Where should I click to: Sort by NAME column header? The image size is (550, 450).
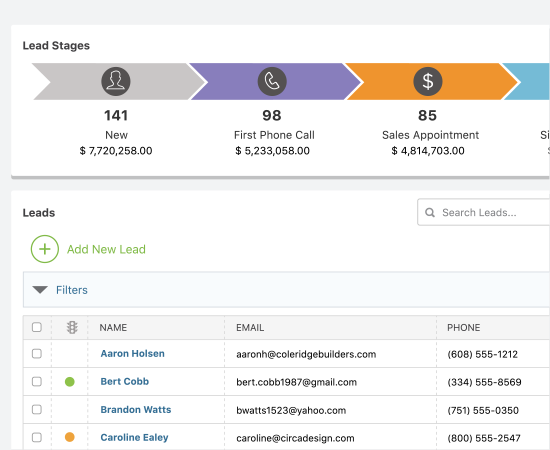click(113, 328)
